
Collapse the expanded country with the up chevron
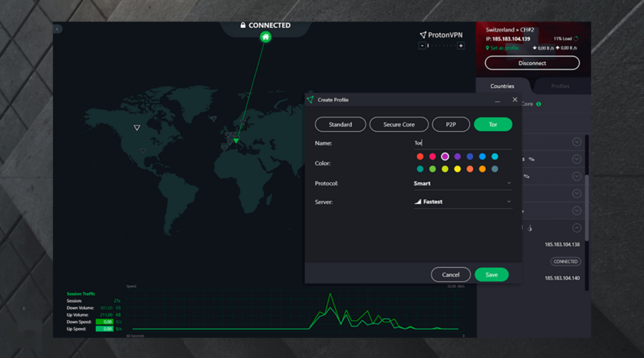577,228
